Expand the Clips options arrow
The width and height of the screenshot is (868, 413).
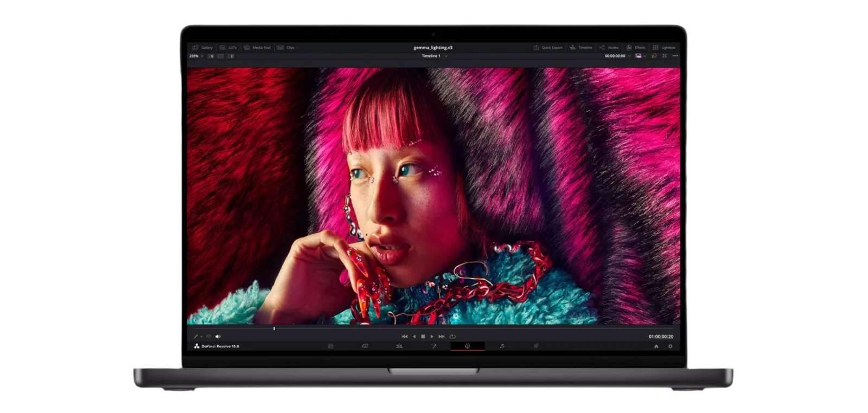pyautogui.click(x=298, y=48)
